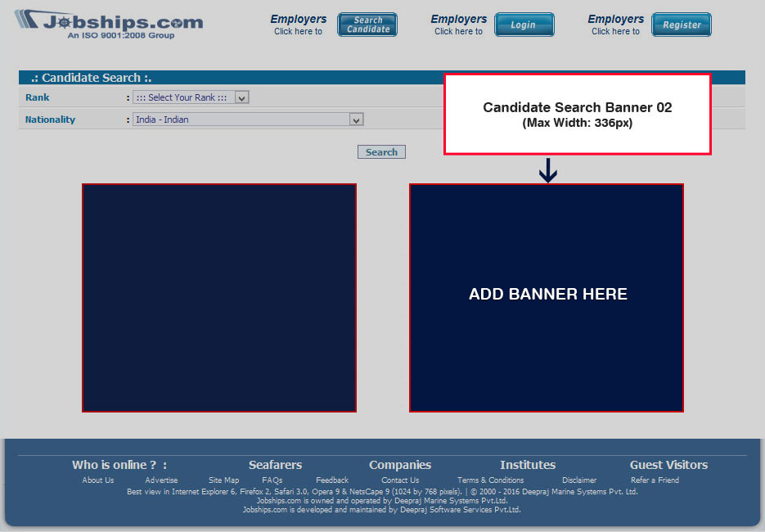Viewport: 765px width, 532px height.
Task: Click the Jobships.com logo
Action: point(109,24)
